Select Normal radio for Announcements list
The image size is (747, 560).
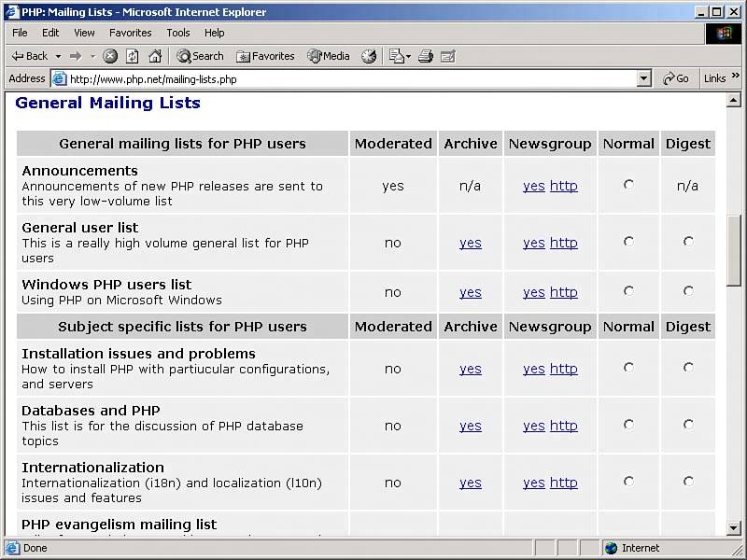point(628,185)
